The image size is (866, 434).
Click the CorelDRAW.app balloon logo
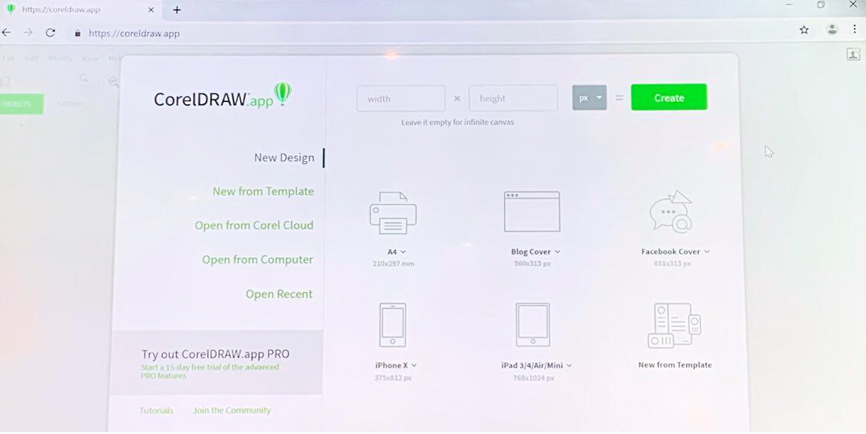tap(283, 94)
